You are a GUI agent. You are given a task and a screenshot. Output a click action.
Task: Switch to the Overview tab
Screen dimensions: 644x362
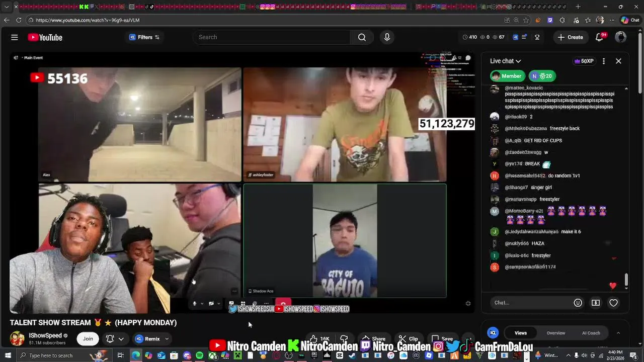(556, 333)
